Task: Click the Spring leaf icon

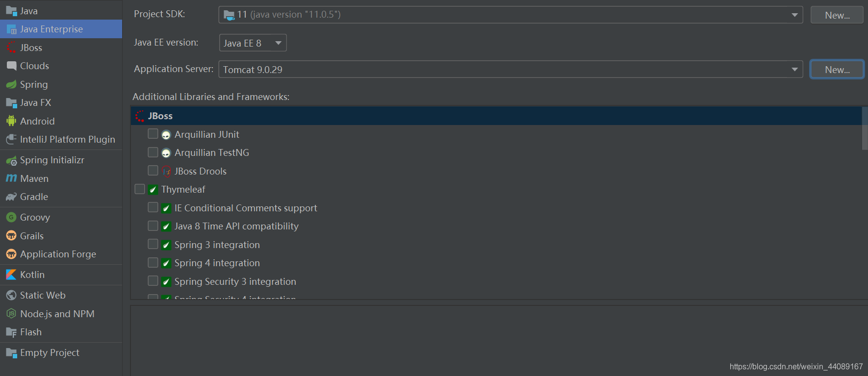Action: [x=11, y=84]
